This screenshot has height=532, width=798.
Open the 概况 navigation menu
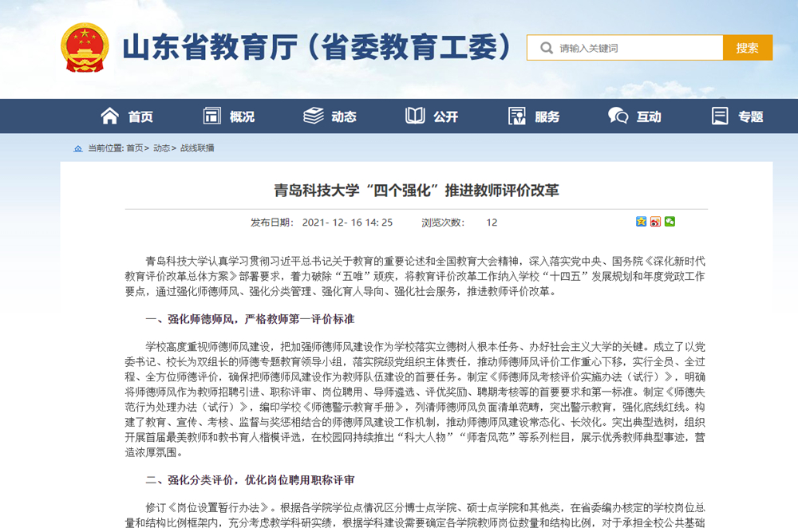coord(242,116)
